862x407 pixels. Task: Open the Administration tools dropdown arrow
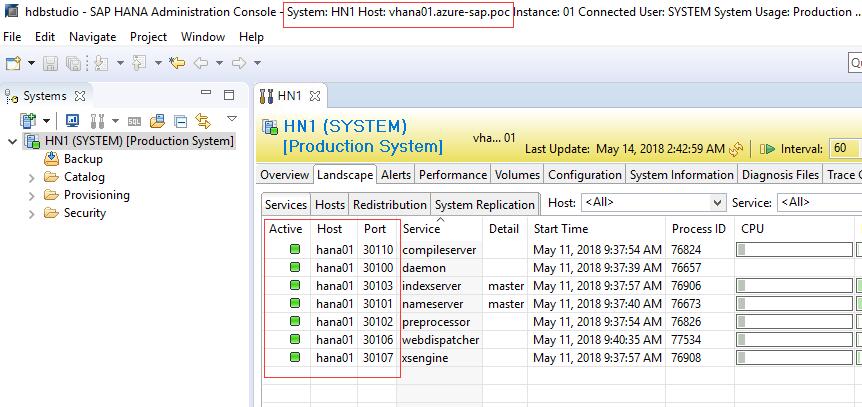[115, 120]
